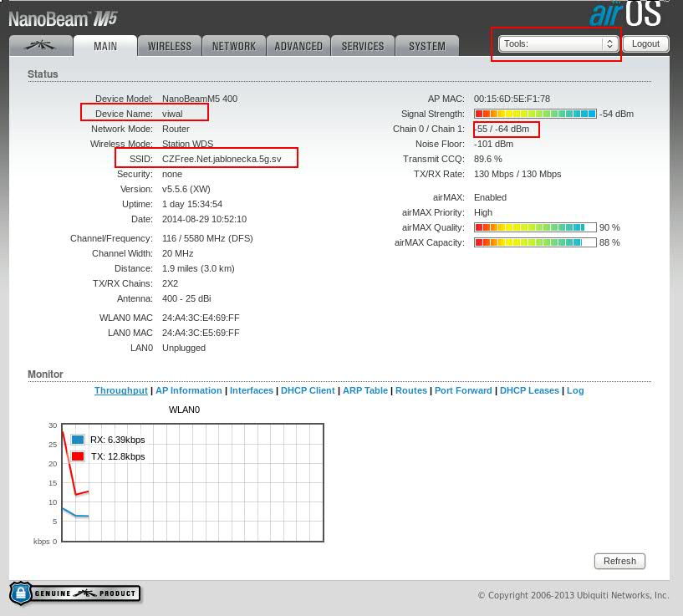Image resolution: width=683 pixels, height=616 pixels.
Task: Click the Genuine Product badge
Action: (x=74, y=593)
